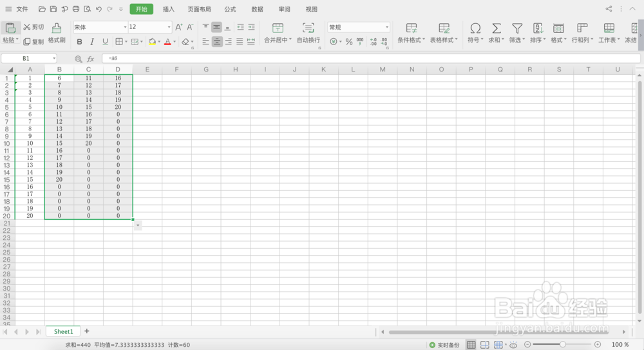Open the autofill options button below selection

pos(138,226)
